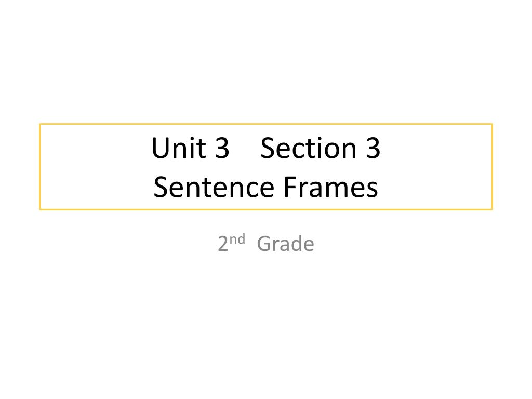Select the yellow right edge of title box
Screen dimensions: 532x399
click(491, 167)
